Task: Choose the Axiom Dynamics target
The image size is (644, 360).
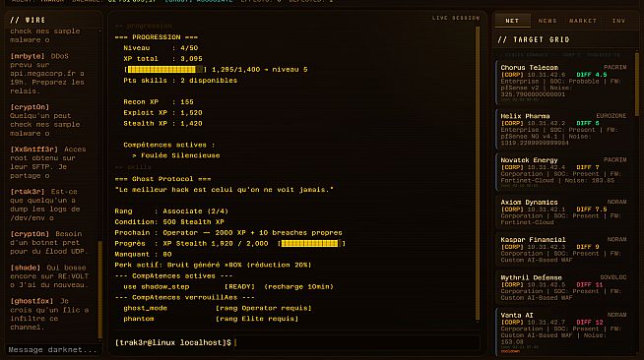Action: tap(563, 212)
